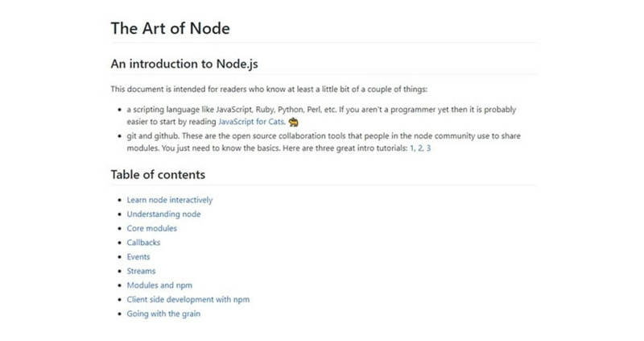Click the Table of contents heading

pos(158,174)
